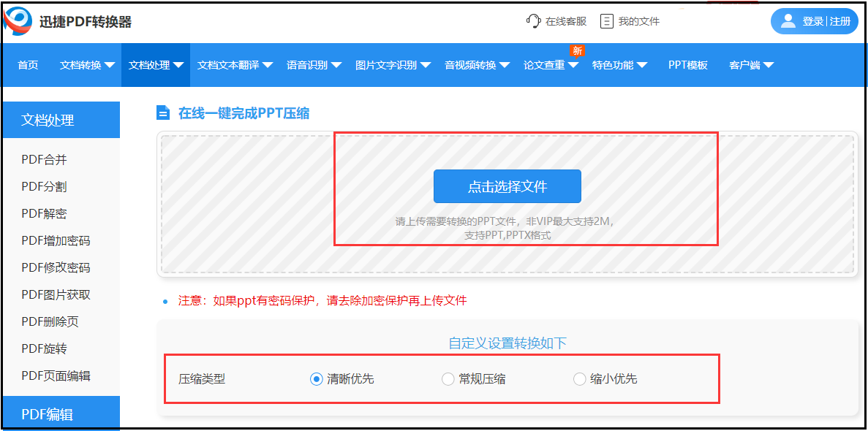Click the 在线一键完成PPT压缩 heading text

[x=244, y=113]
